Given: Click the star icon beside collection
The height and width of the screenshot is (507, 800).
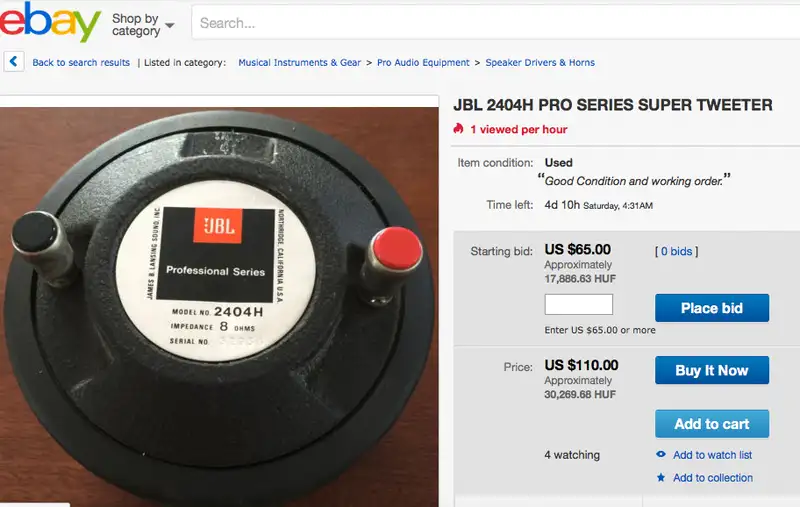Looking at the screenshot, I should [661, 477].
